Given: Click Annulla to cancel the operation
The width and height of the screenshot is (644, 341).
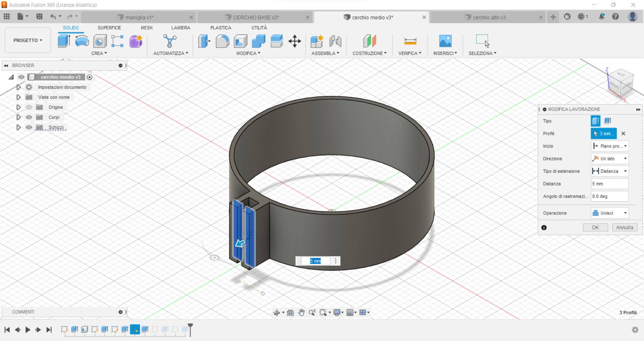Looking at the screenshot, I should point(624,227).
